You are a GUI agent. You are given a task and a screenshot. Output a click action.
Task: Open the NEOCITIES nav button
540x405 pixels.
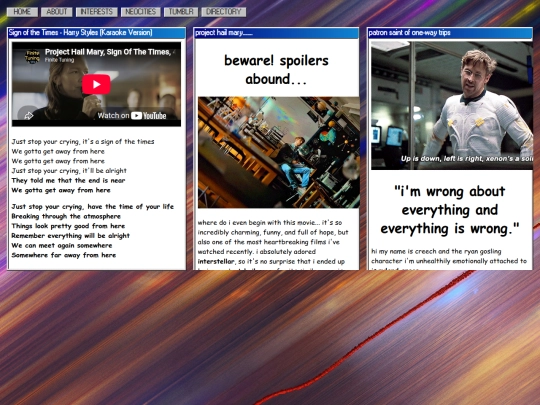click(141, 12)
